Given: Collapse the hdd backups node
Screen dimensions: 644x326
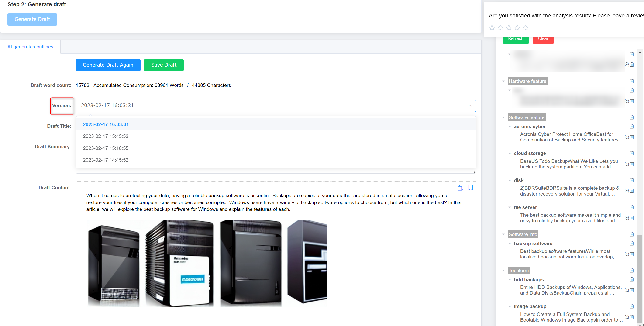Looking at the screenshot, I should coord(510,279).
